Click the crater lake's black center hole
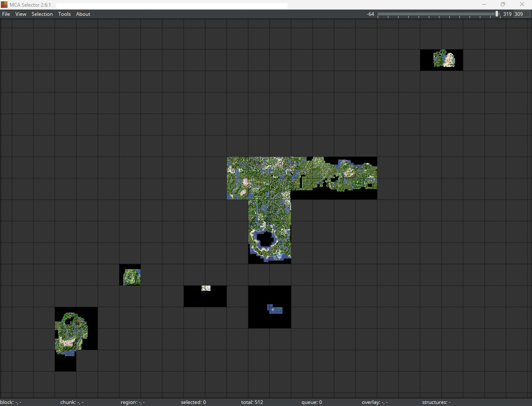This screenshot has width=532, height=406. (265, 239)
